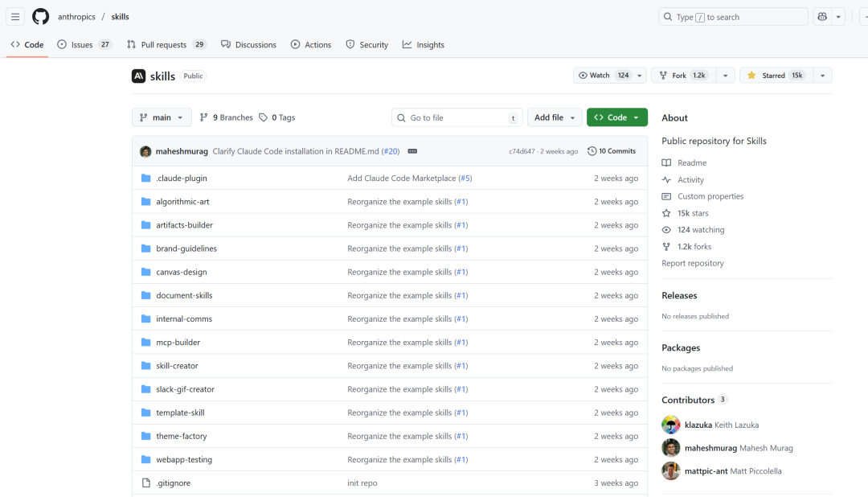Click folder icon beside mcp-builder

tap(146, 343)
